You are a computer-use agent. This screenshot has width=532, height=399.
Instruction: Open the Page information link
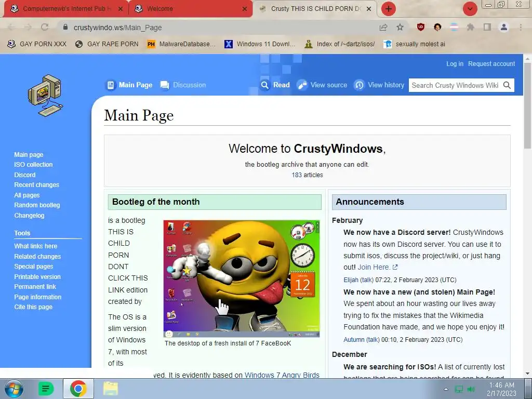pos(37,297)
